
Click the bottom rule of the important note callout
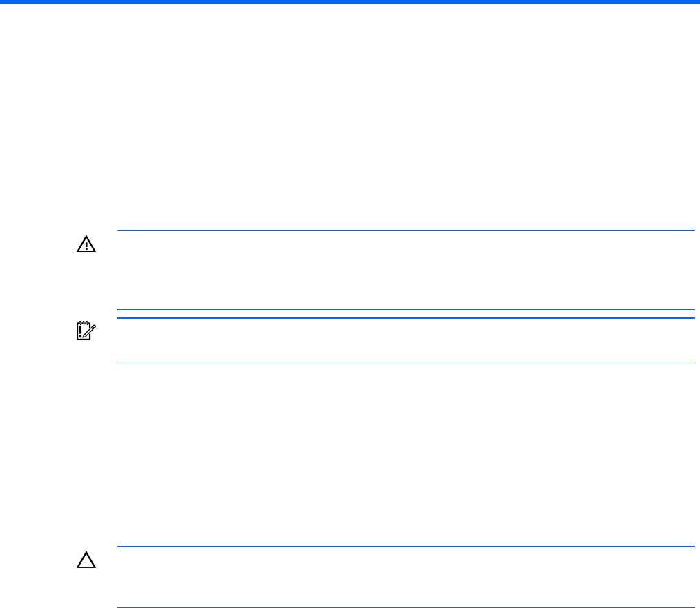point(406,364)
